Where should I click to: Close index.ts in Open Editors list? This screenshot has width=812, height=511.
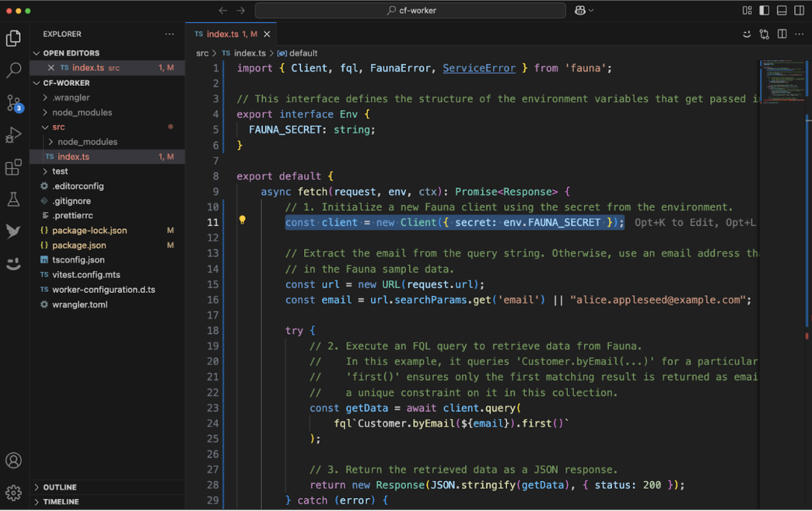tap(51, 68)
